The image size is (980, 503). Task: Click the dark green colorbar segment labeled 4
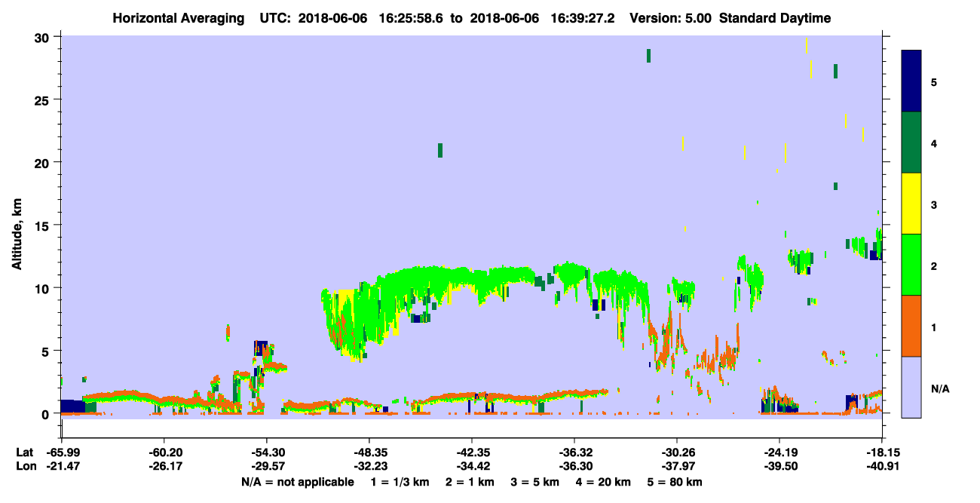pyautogui.click(x=911, y=143)
